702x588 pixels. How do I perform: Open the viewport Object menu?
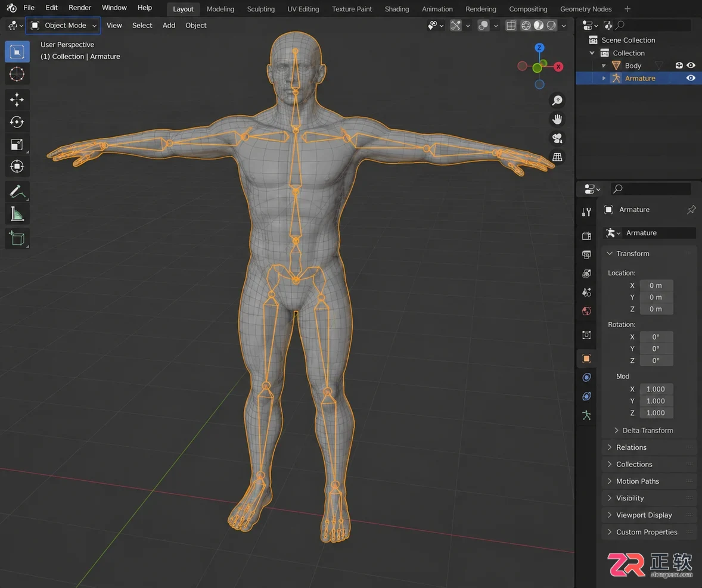click(195, 26)
